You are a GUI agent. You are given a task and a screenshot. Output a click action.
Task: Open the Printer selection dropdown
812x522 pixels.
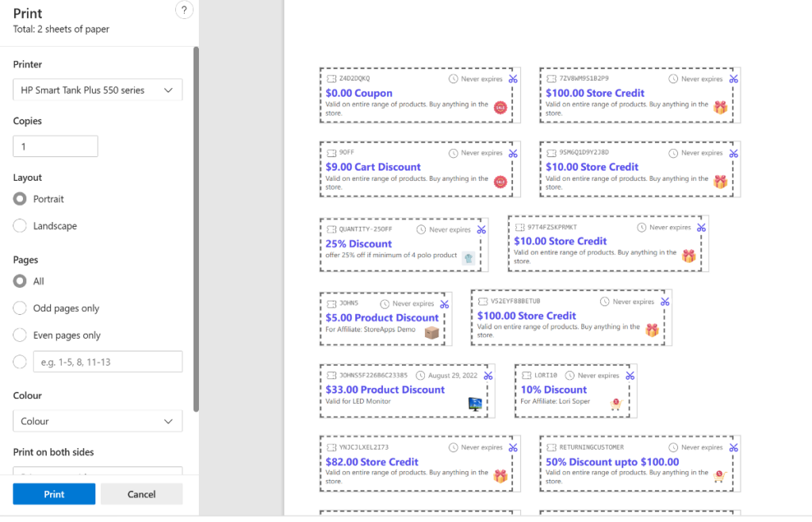coord(97,90)
